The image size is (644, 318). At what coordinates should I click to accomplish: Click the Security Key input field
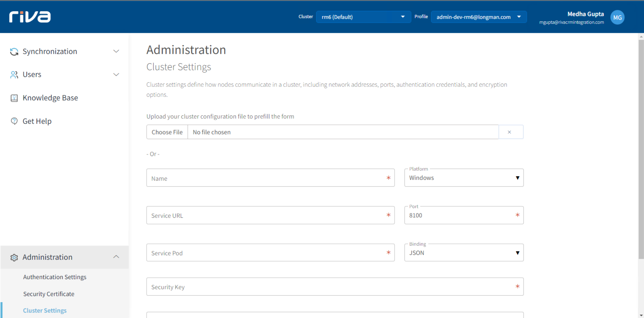point(335,287)
